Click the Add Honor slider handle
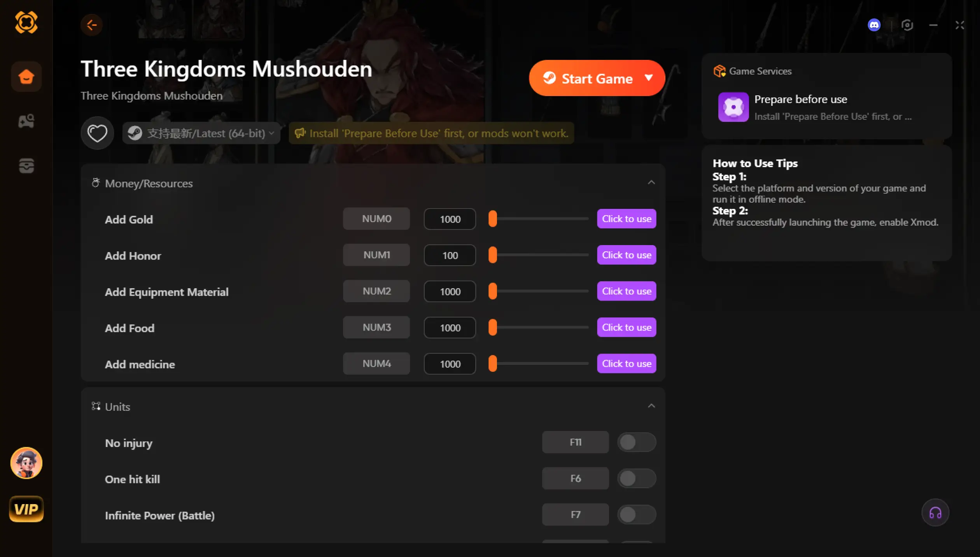 [492, 255]
